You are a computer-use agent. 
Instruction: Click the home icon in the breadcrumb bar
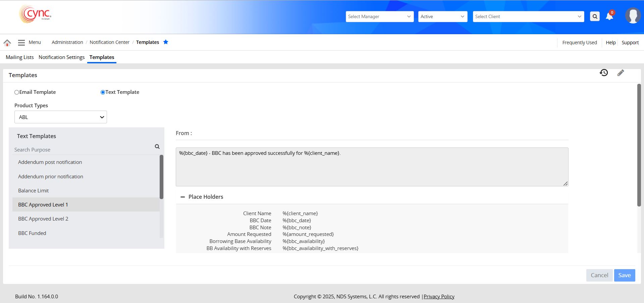pyautogui.click(x=7, y=43)
